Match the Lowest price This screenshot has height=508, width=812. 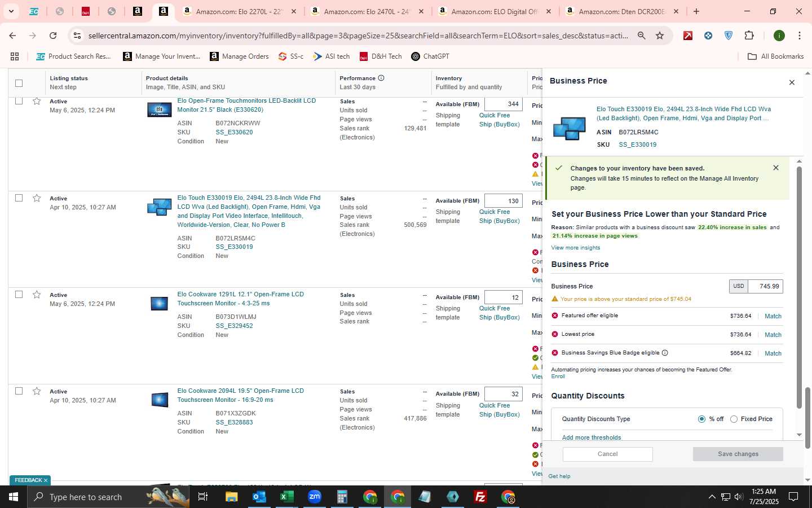tap(773, 335)
